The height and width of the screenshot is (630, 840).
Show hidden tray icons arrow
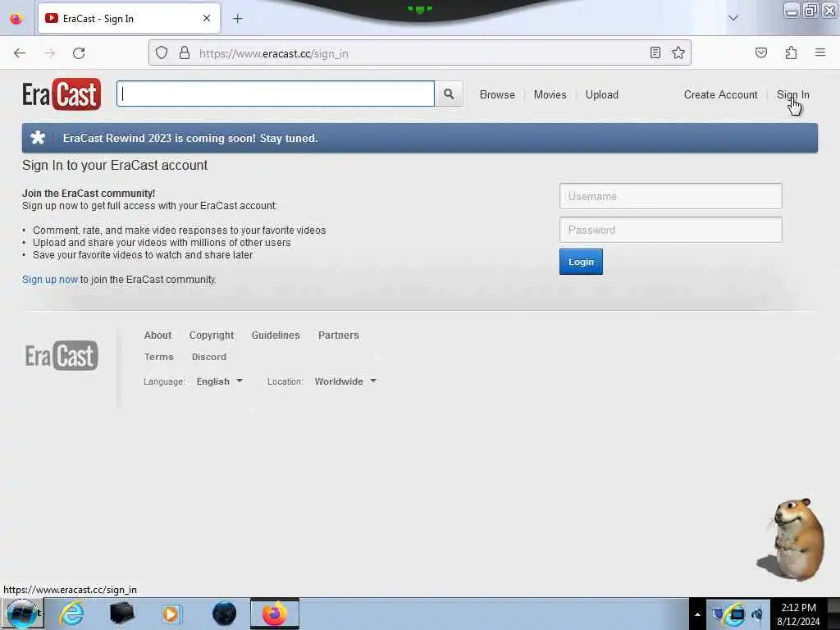click(x=697, y=614)
